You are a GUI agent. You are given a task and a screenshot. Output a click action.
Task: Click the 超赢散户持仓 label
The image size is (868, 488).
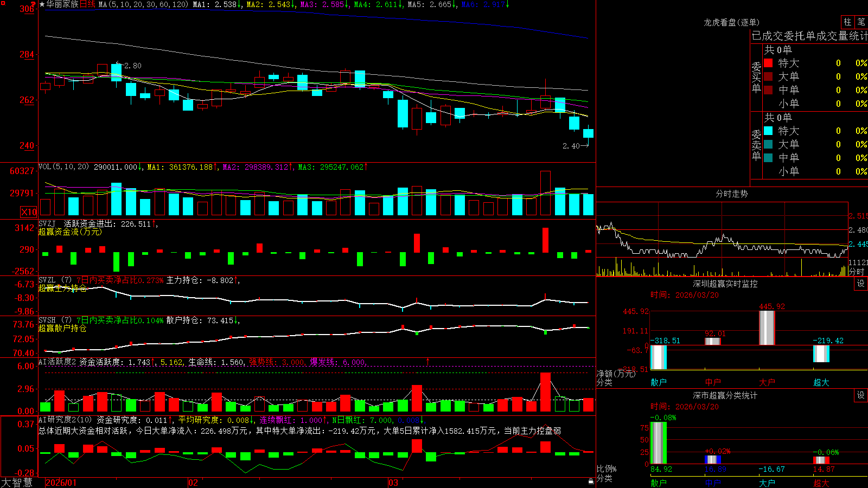(x=62, y=328)
